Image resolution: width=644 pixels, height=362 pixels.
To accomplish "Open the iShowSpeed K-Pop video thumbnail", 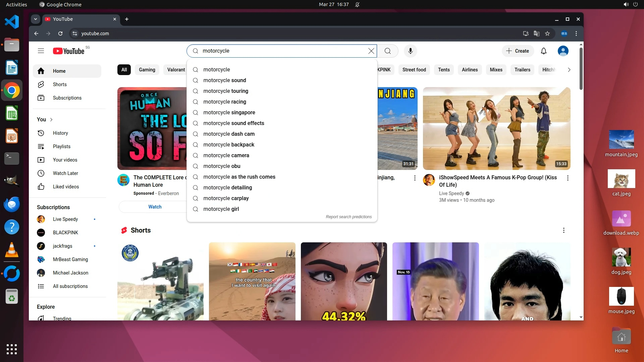I will tap(496, 128).
